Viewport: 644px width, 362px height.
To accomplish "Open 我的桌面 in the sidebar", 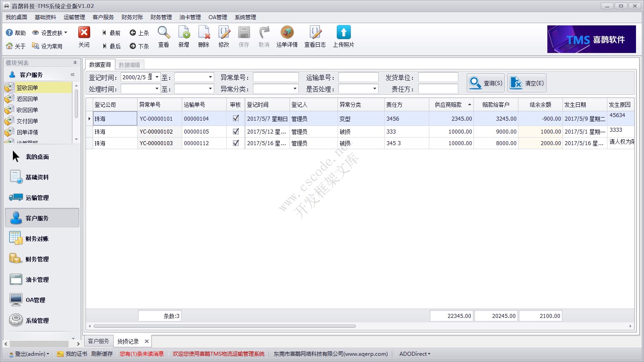I will (42, 157).
